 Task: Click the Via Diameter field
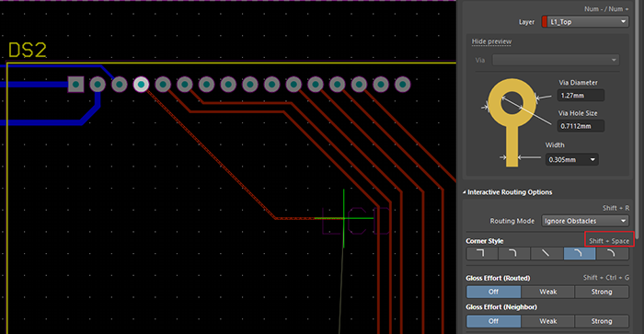point(581,96)
